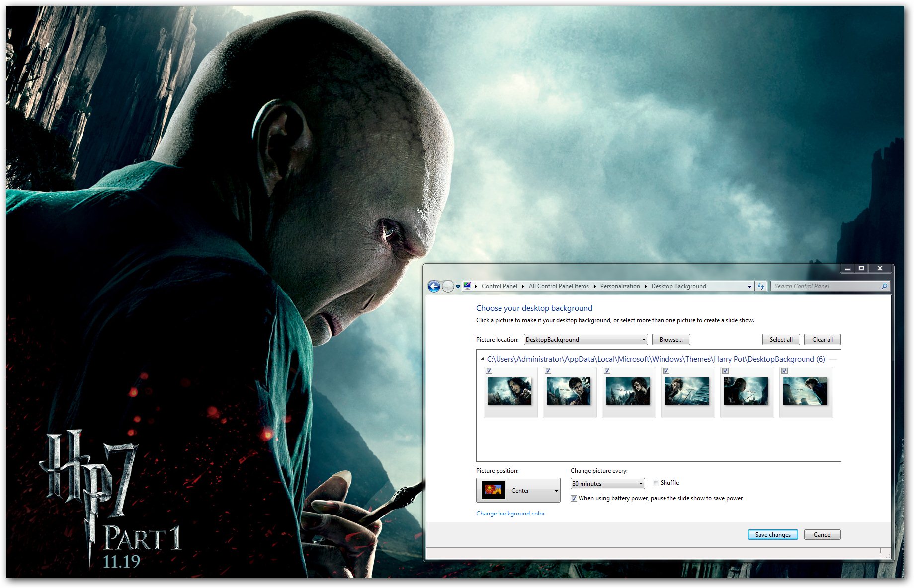Click the Save changes button

coord(773,535)
